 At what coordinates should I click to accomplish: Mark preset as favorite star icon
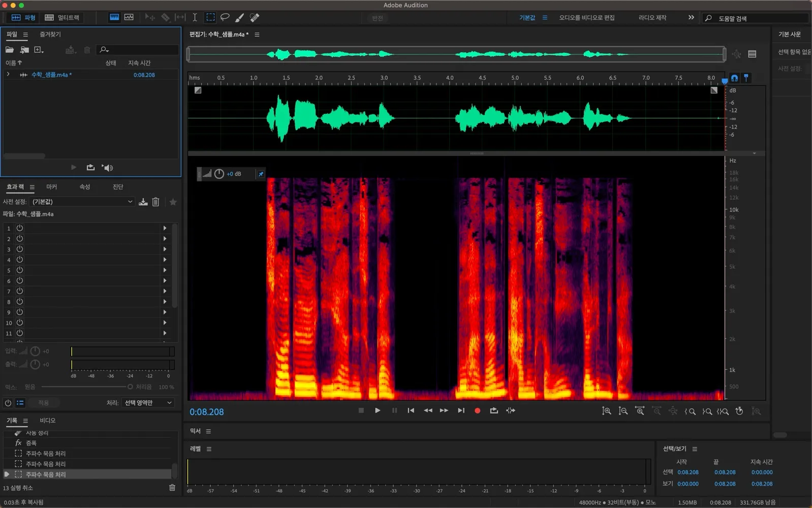173,202
